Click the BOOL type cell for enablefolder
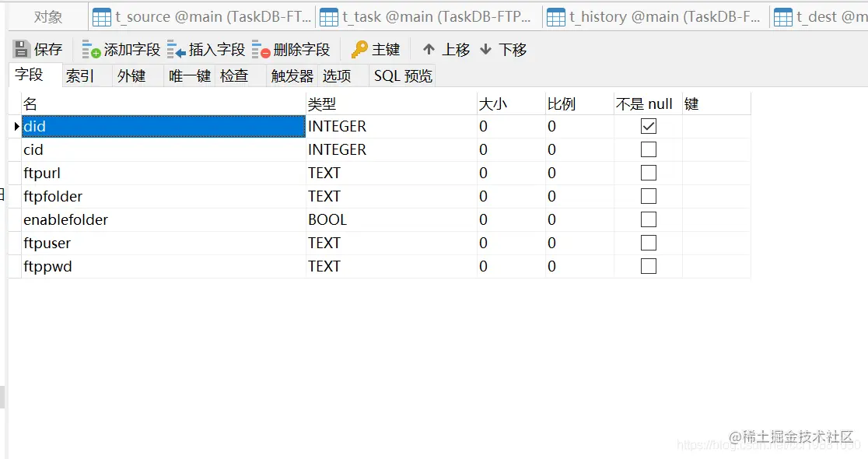This screenshot has height=459, width=868. click(391, 219)
